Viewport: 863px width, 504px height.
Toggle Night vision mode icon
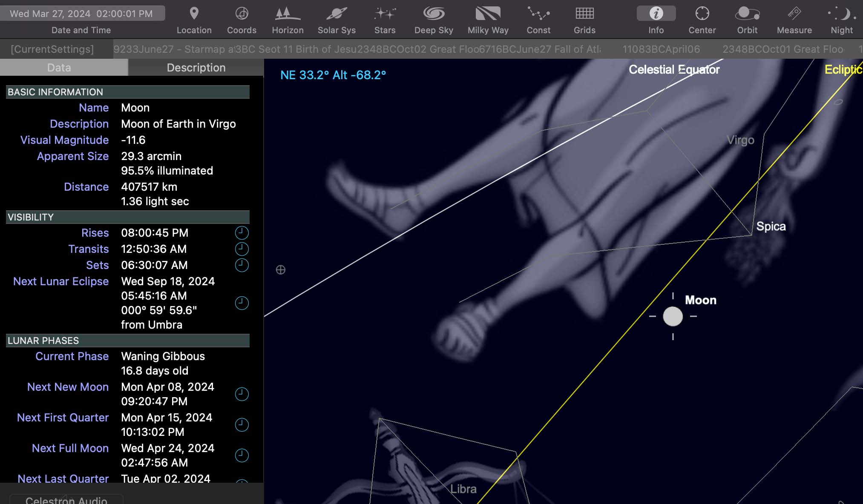(x=842, y=14)
